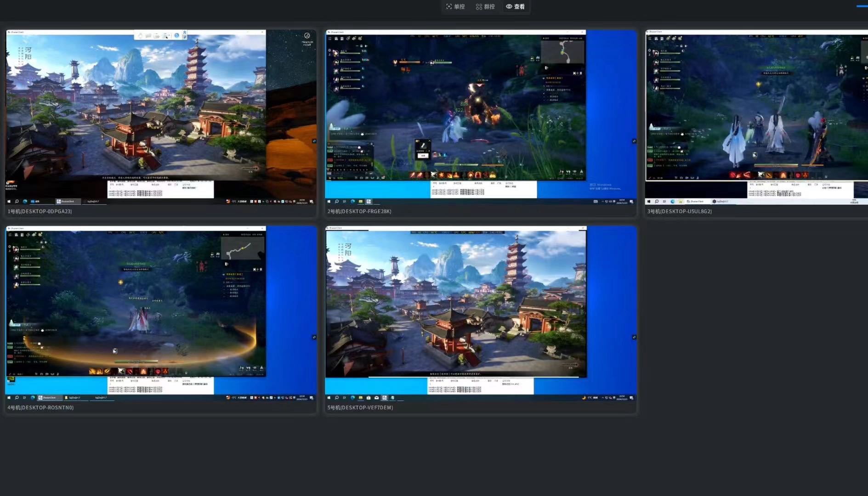Open Windows Start on 4号机 taskbar
868x496 pixels.
click(9, 397)
